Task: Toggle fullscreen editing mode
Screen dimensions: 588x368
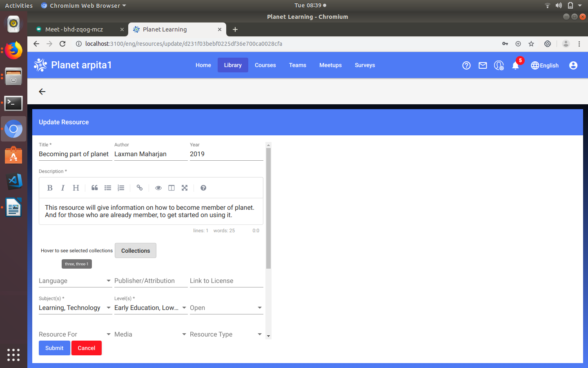Action: coord(184,188)
